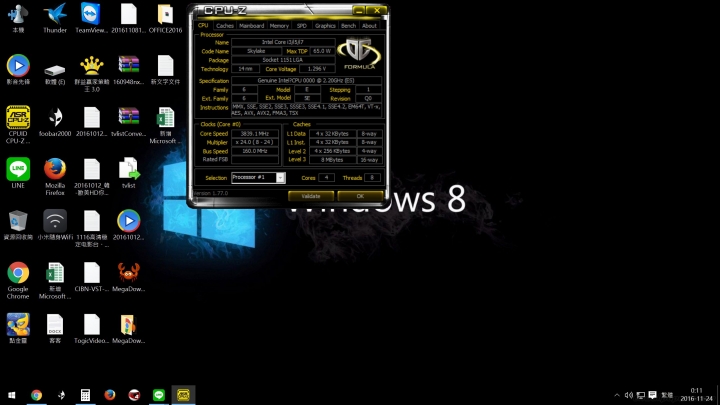Viewport: 720px width, 405px height.
Task: Click the OK button in CPU-Z
Action: tap(360, 196)
